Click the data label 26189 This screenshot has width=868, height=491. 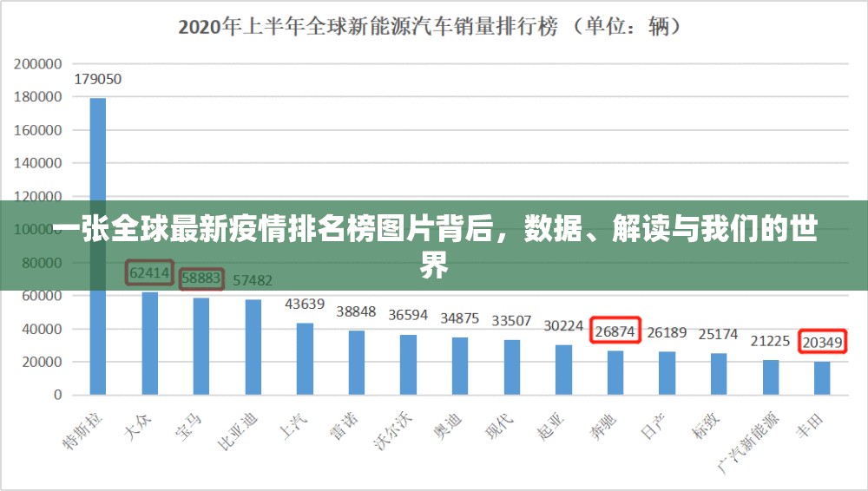(667, 333)
